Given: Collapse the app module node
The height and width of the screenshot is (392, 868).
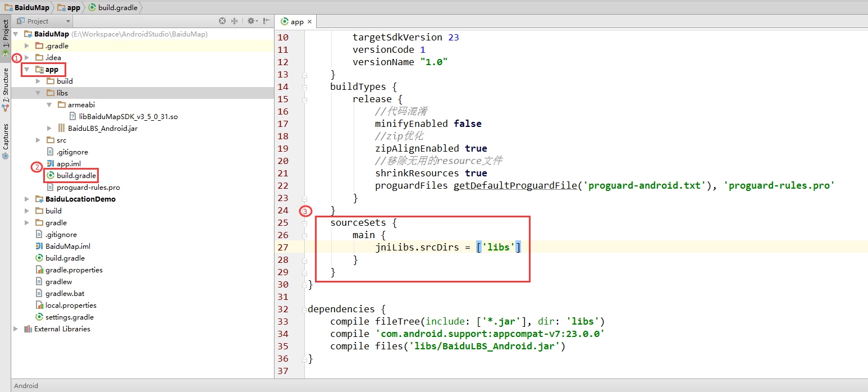Looking at the screenshot, I should pos(27,70).
